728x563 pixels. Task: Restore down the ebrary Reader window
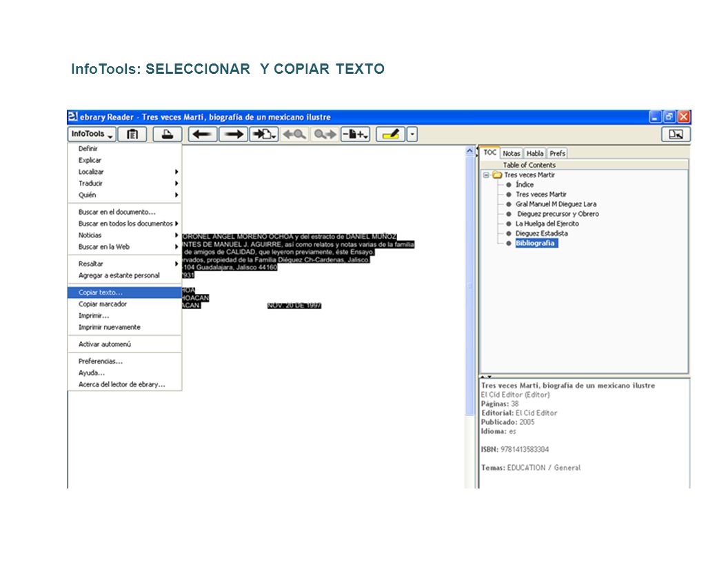pos(669,117)
